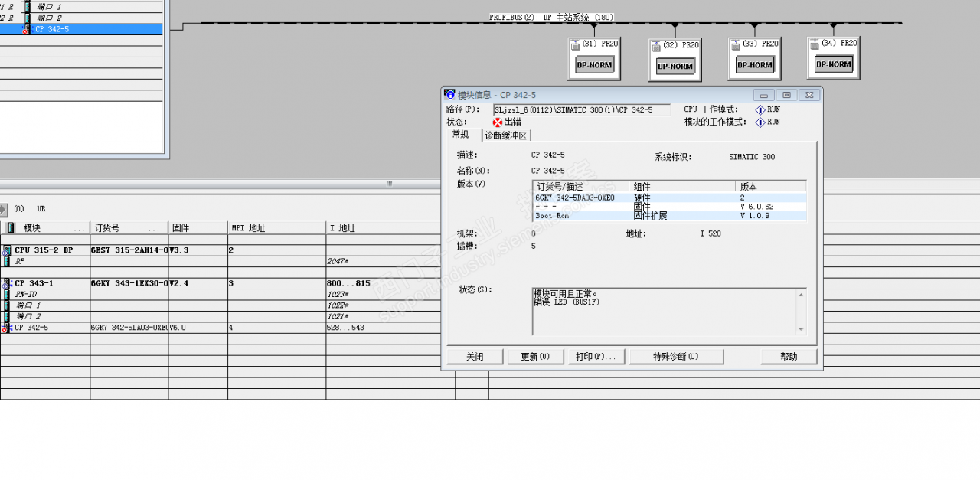Click the 关闭 button in dialog
This screenshot has height=480, width=980.
coord(475,357)
